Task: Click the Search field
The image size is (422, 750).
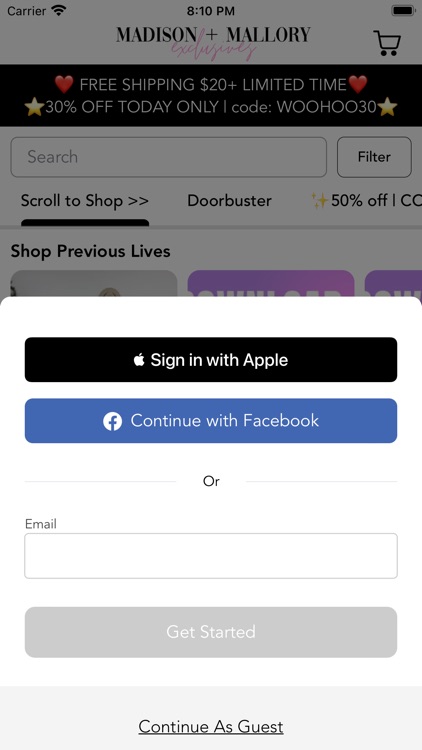Action: [x=168, y=157]
